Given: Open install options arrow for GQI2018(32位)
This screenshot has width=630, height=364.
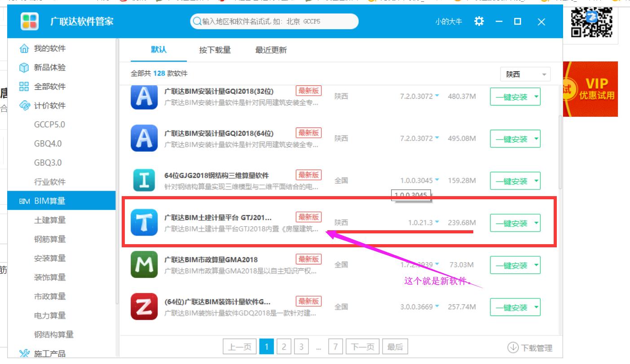Looking at the screenshot, I should (x=536, y=96).
